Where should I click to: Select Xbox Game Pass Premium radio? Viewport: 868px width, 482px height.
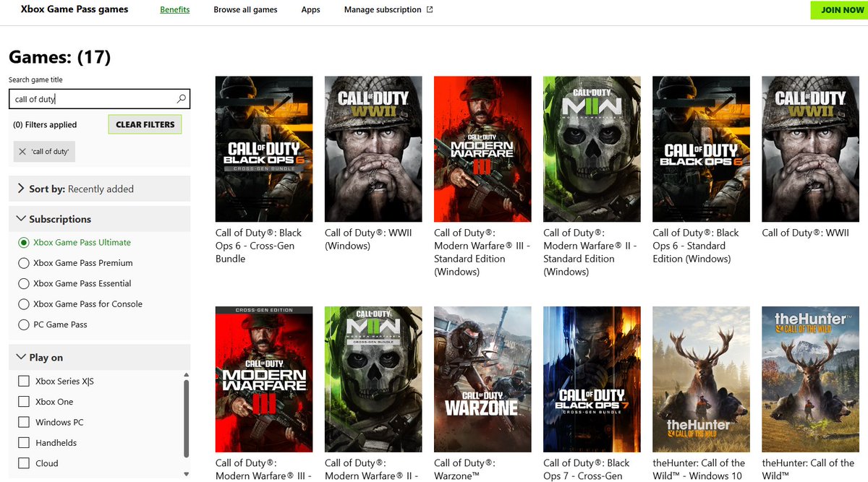click(x=24, y=263)
